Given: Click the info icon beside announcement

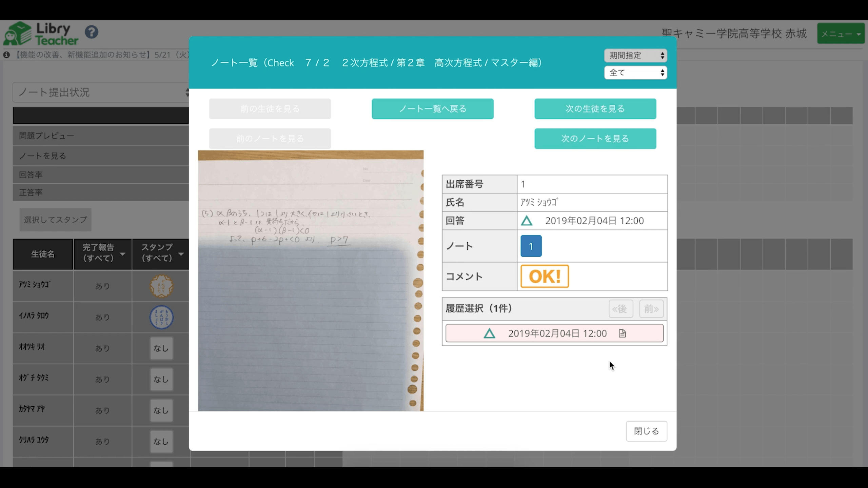Looking at the screenshot, I should click(6, 55).
